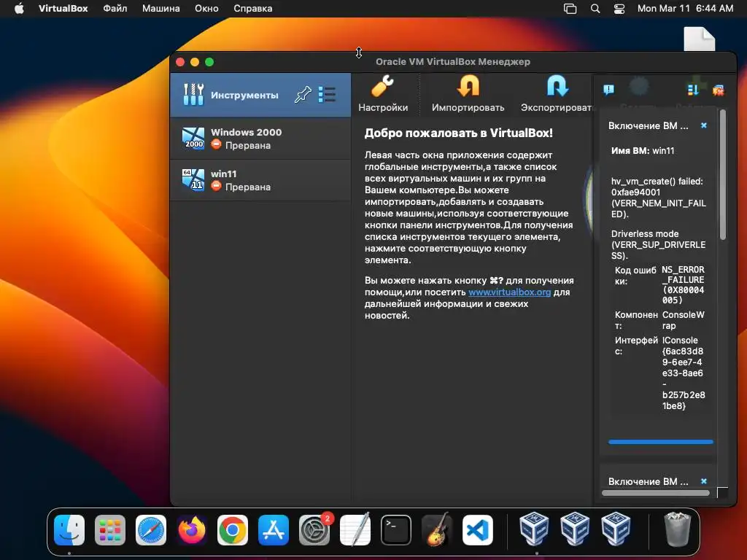Click the blue progress bar in notification
Screen dimensions: 747x560
coord(660,442)
